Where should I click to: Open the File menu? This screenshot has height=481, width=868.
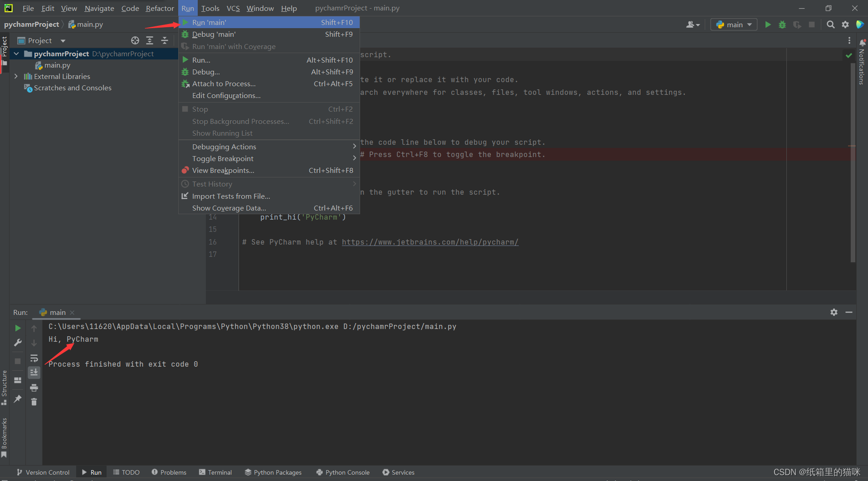pyautogui.click(x=28, y=8)
